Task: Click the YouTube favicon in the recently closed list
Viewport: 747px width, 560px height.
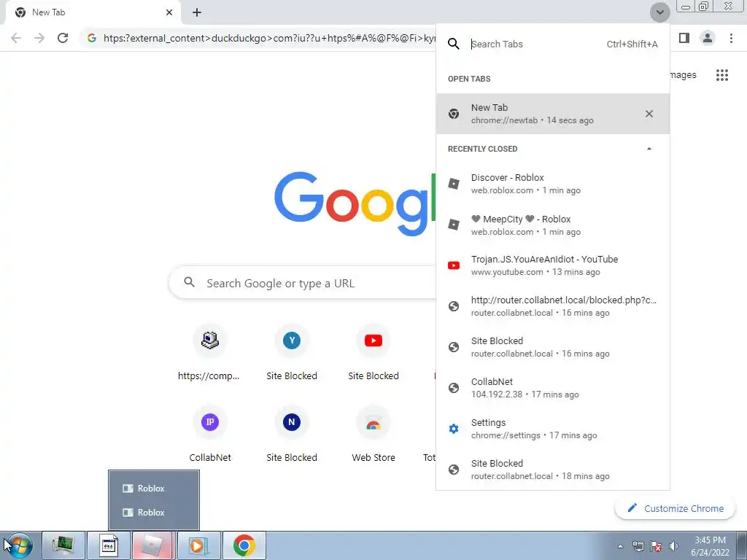Action: (454, 265)
